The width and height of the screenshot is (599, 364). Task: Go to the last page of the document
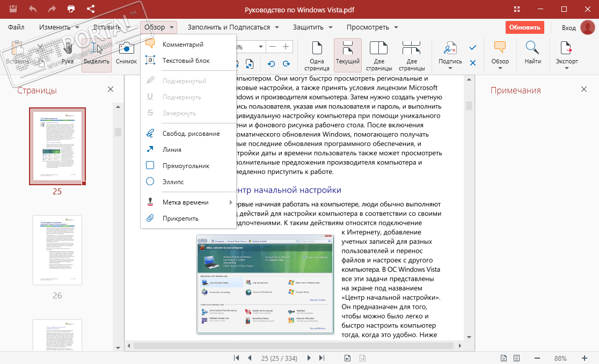pos(322,358)
